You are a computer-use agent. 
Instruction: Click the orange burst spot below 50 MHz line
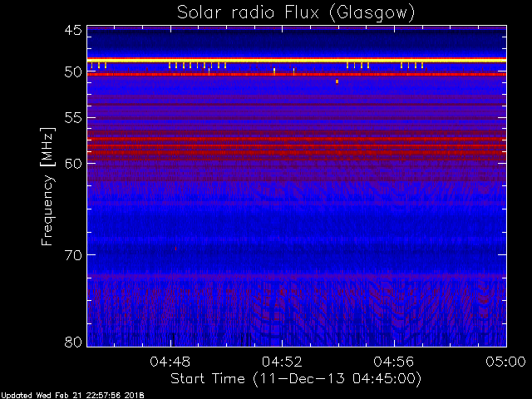pos(337,81)
